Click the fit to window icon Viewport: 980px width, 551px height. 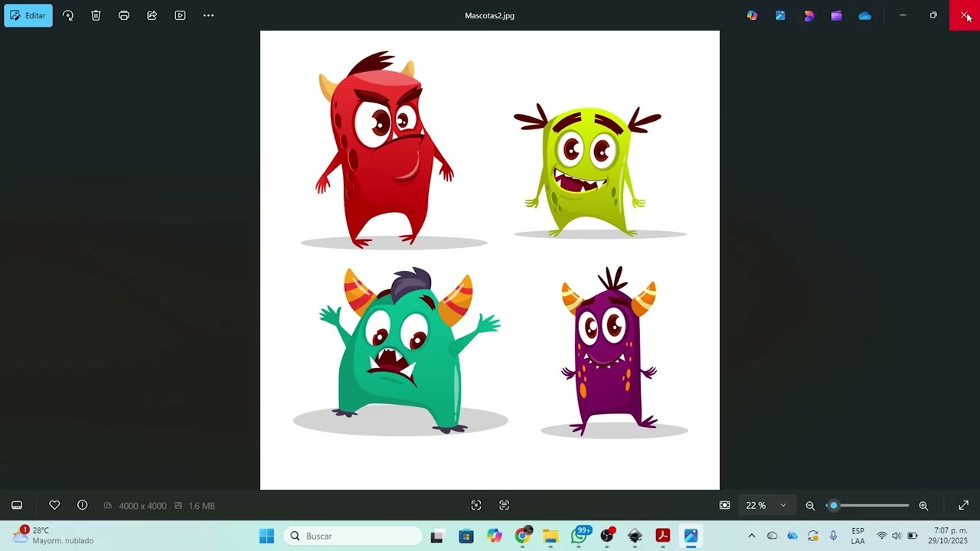725,505
